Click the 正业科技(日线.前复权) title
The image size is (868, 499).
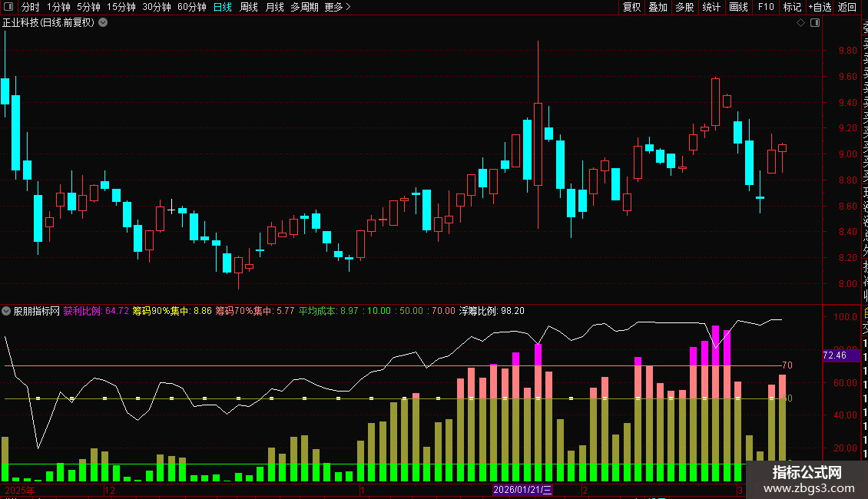click(x=48, y=23)
